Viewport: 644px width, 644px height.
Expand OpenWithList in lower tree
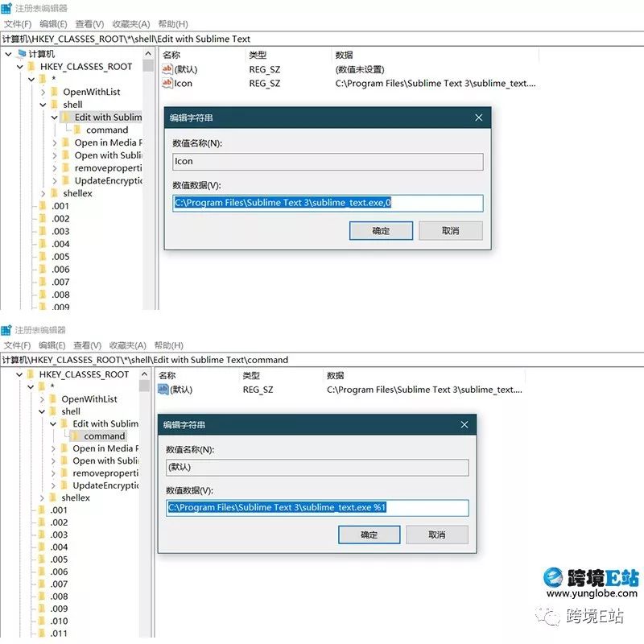[42, 399]
